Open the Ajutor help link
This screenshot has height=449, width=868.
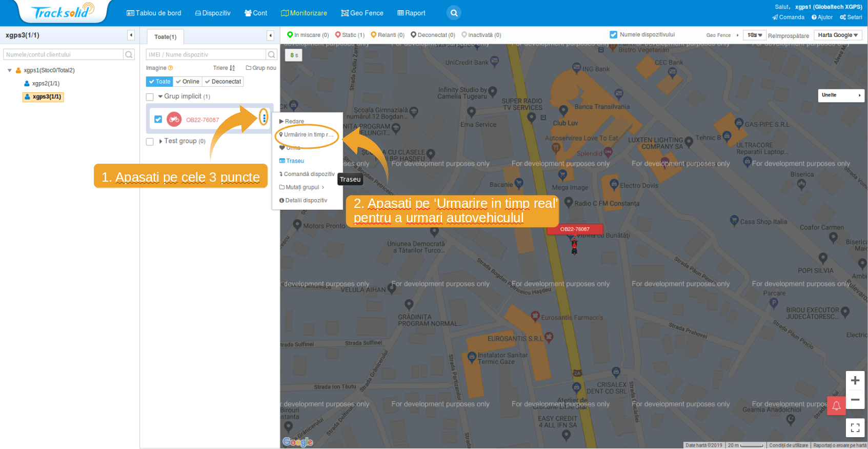point(822,17)
